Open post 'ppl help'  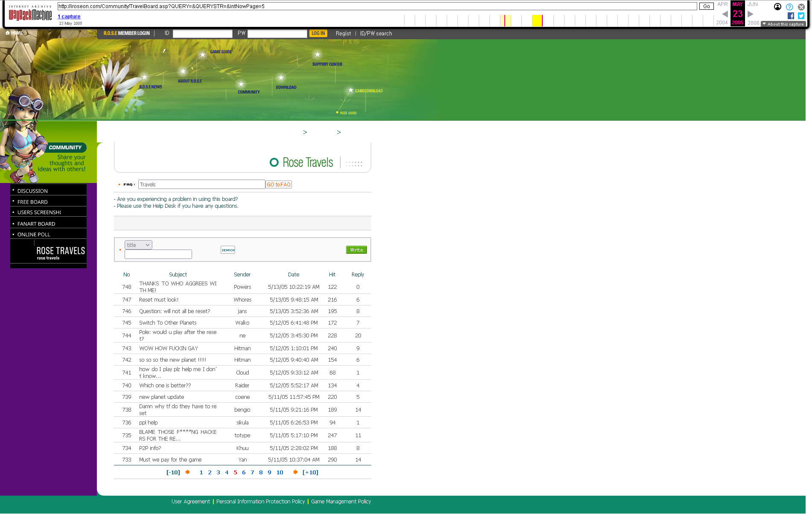click(x=148, y=423)
